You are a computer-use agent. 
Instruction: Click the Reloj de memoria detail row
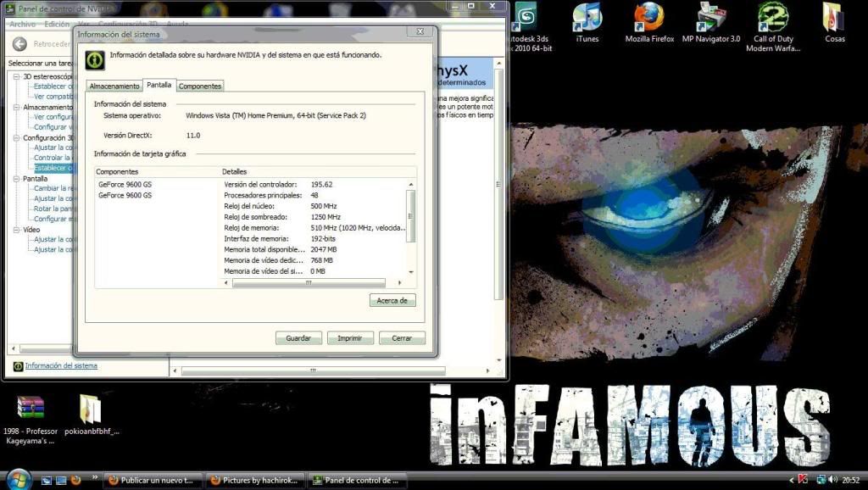314,227
